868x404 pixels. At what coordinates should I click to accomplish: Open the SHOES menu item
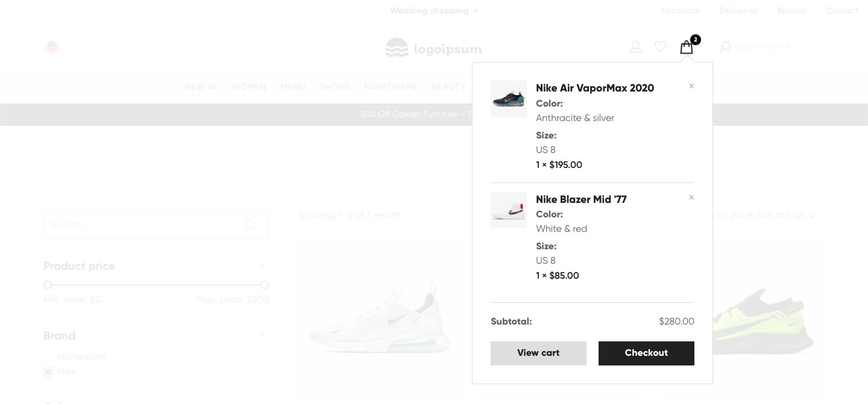335,87
